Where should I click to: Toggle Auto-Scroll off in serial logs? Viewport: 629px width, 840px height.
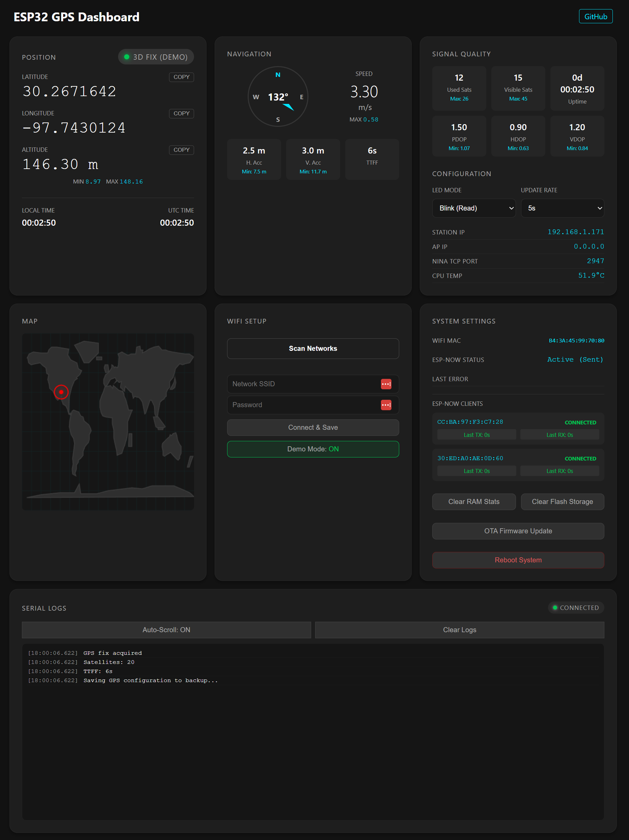pyautogui.click(x=166, y=629)
